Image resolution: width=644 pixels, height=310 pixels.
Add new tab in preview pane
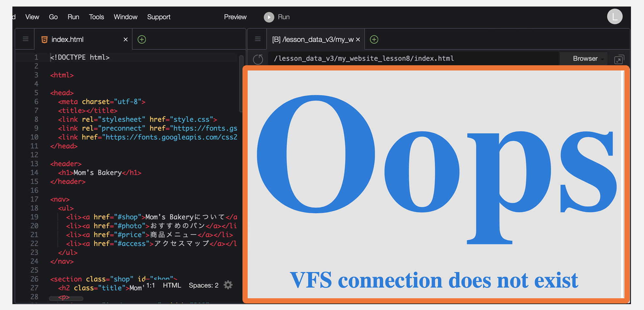pos(374,39)
